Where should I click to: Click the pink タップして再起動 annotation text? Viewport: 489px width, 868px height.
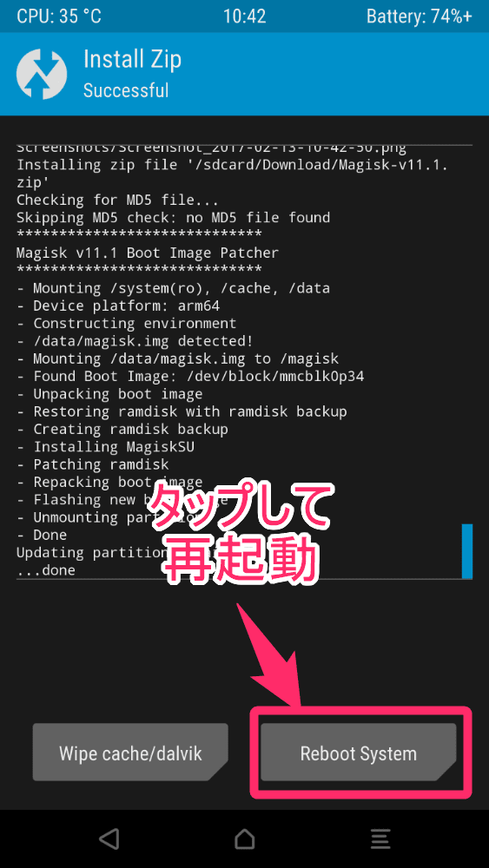click(240, 533)
